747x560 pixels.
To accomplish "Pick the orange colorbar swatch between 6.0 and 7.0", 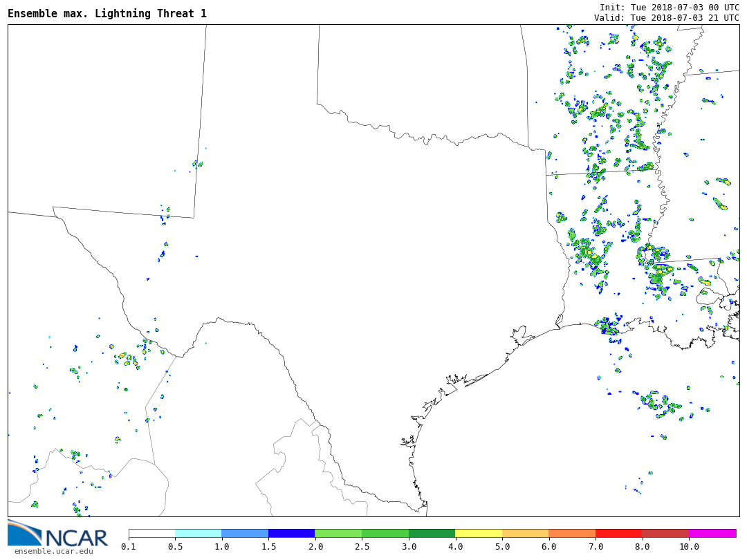I will 572,534.
